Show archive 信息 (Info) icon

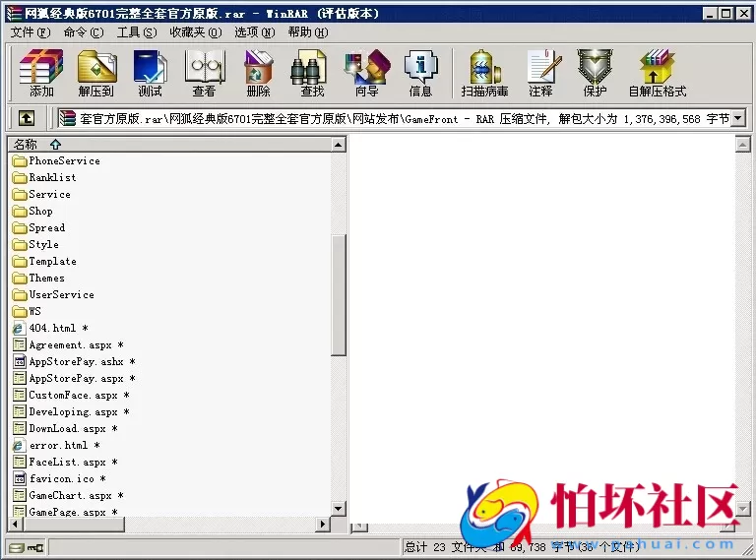pos(421,73)
